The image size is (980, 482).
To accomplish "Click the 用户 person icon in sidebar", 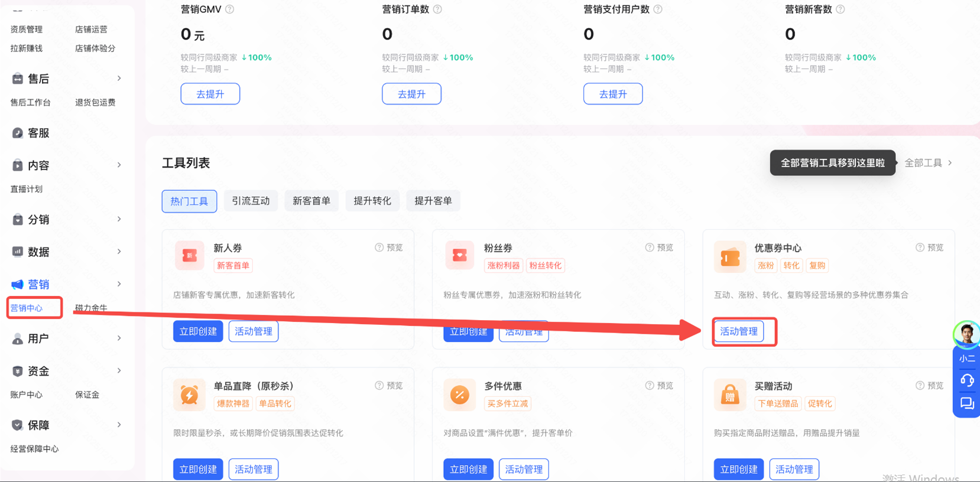I will click(x=18, y=338).
